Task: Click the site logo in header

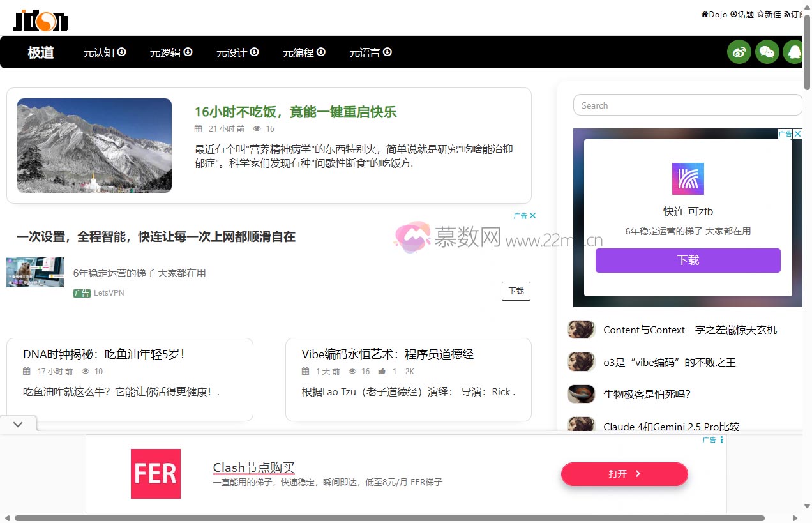Action: pos(41,20)
